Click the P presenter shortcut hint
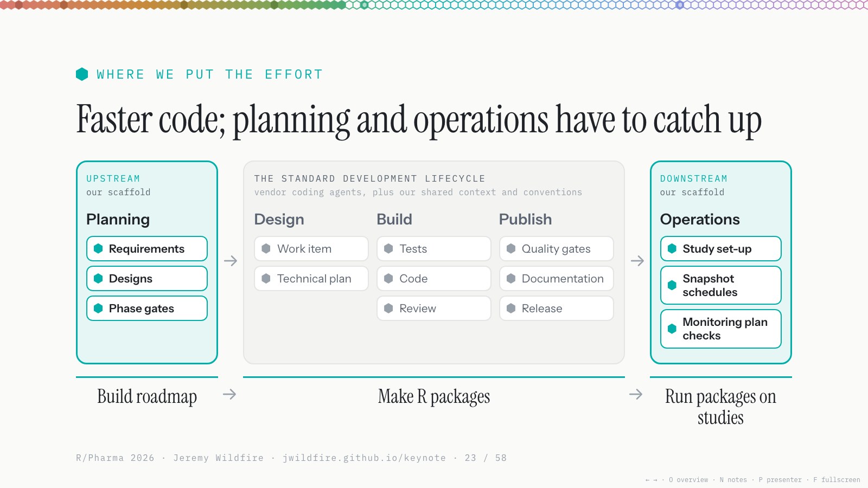This screenshot has width=868, height=488. [x=780, y=480]
